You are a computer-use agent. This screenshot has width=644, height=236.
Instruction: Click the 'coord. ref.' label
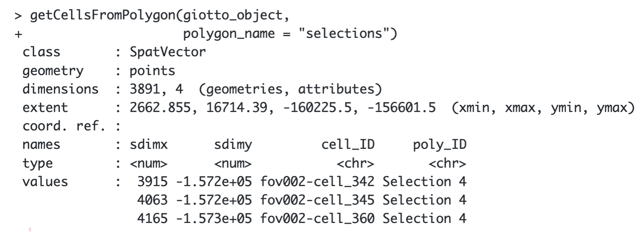pos(64,126)
